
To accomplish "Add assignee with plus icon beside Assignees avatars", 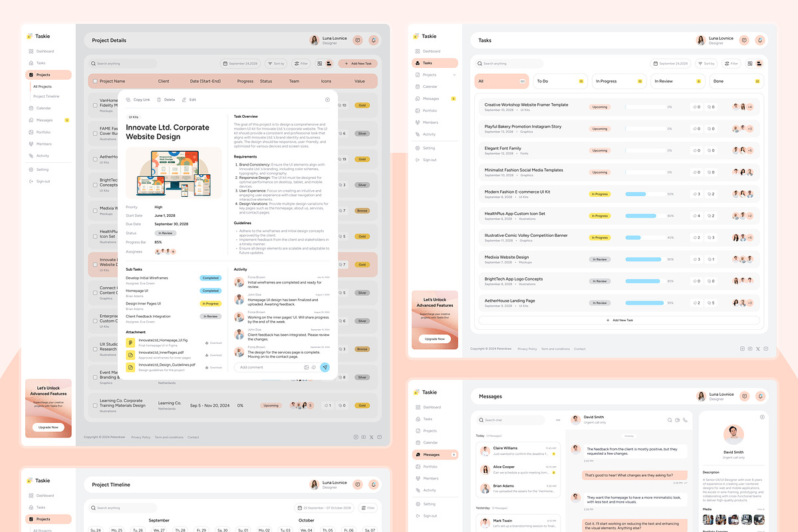I will pos(173,251).
